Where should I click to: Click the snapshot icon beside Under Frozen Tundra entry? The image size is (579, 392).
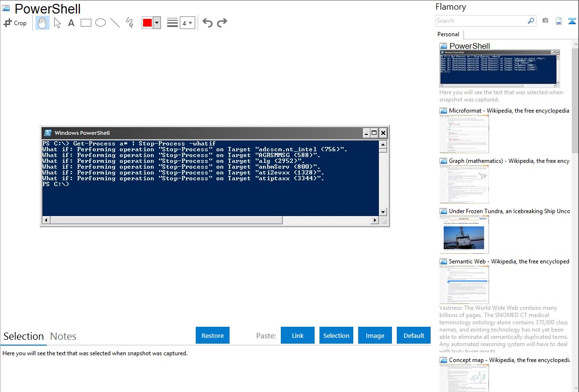point(443,211)
